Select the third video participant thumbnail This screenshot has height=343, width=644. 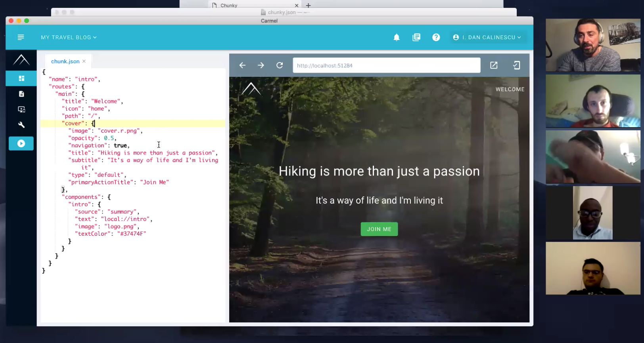click(593, 157)
